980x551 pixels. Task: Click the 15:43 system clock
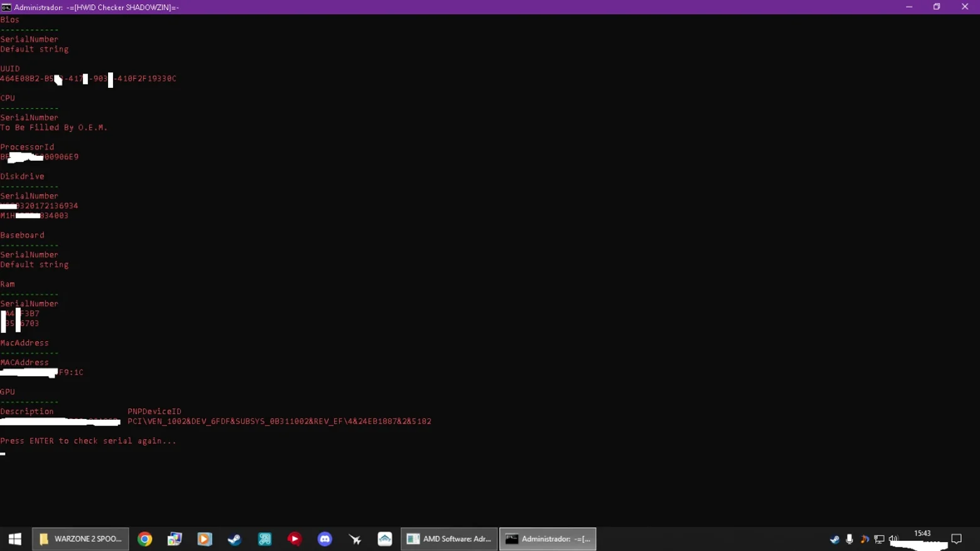point(922,533)
